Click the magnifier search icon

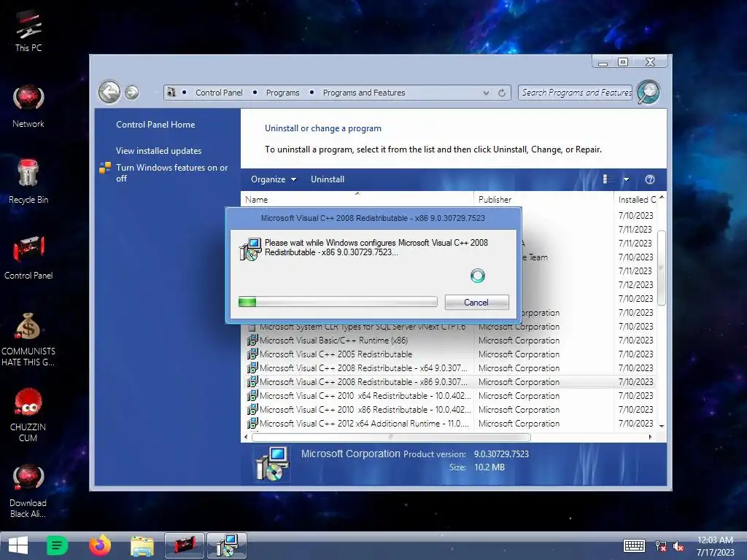(649, 92)
